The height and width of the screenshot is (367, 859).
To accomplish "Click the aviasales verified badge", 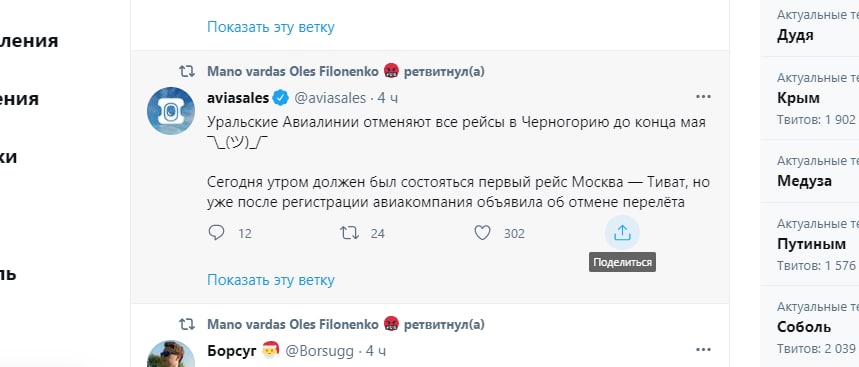I will pyautogui.click(x=280, y=98).
